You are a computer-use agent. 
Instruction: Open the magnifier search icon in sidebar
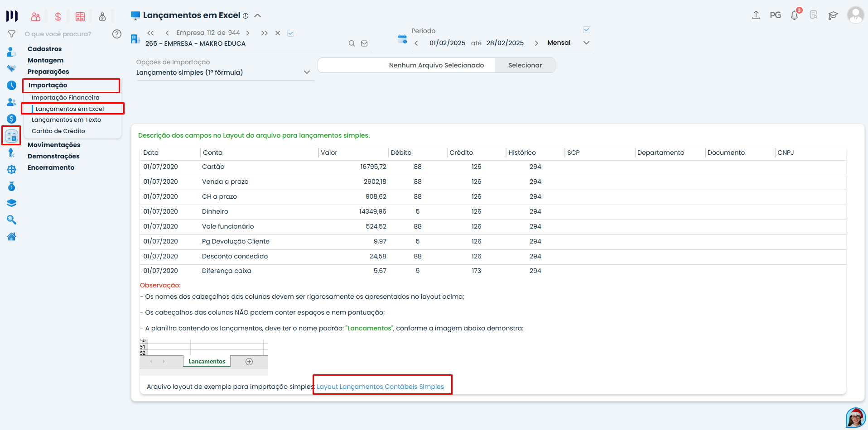click(x=11, y=220)
